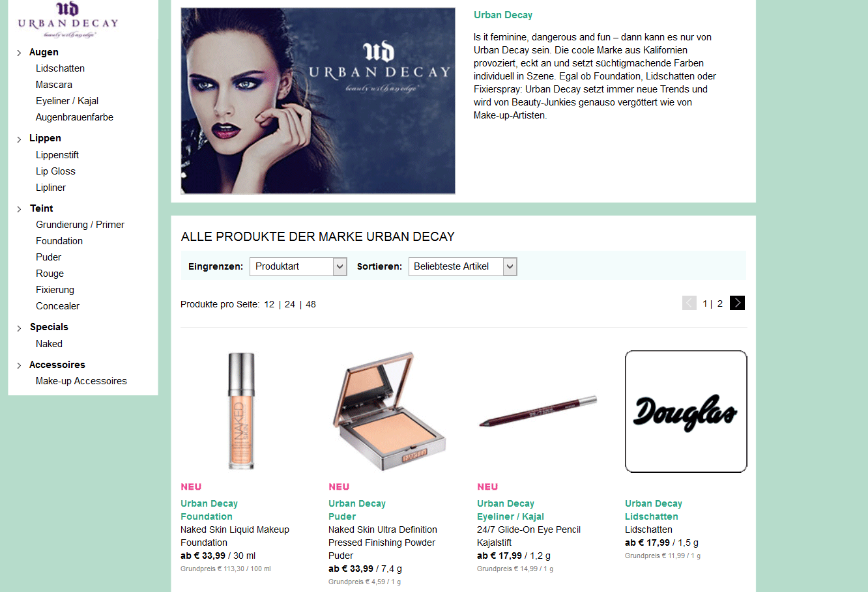The width and height of the screenshot is (868, 592).
Task: Select Make-up Accessoires in sidebar
Action: coord(81,381)
